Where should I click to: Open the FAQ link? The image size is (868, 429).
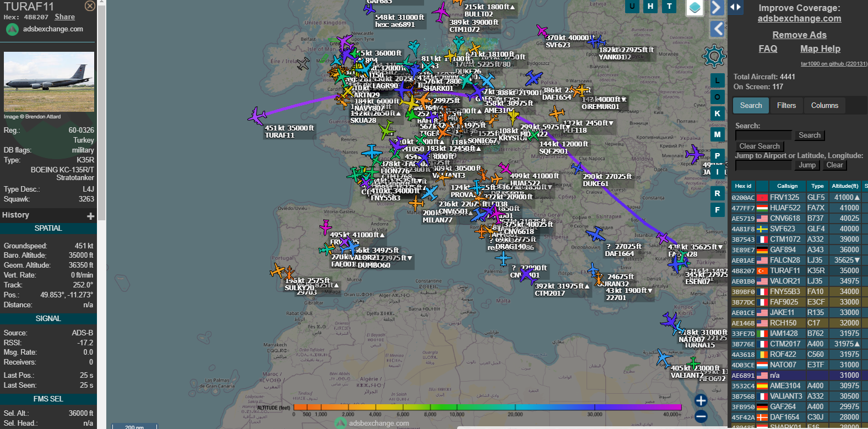point(768,49)
